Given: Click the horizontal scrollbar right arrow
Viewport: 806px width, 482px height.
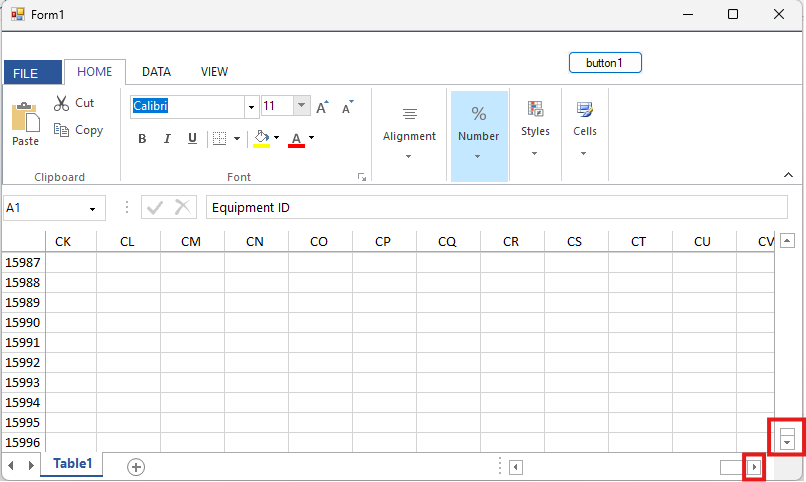Looking at the screenshot, I should (754, 467).
